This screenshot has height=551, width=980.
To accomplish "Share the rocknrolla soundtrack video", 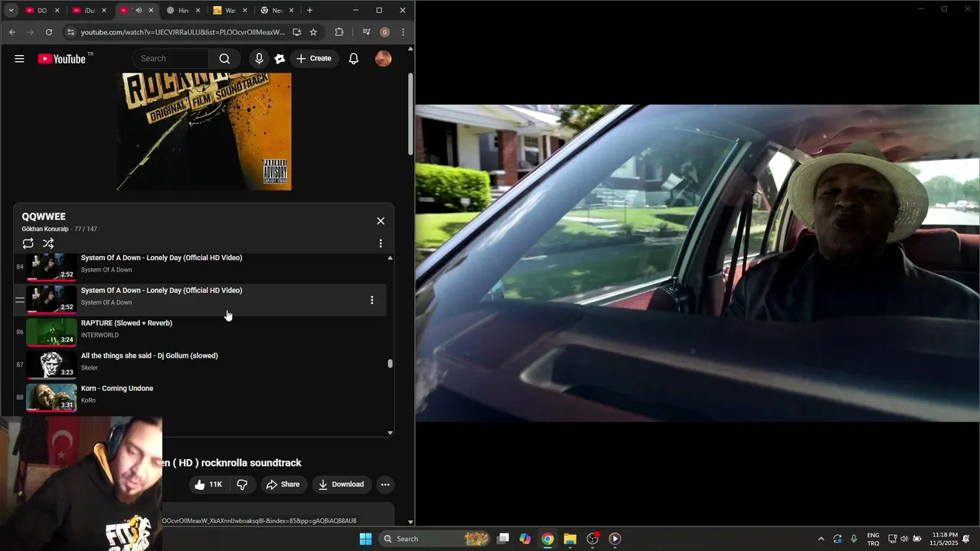I will pyautogui.click(x=283, y=484).
